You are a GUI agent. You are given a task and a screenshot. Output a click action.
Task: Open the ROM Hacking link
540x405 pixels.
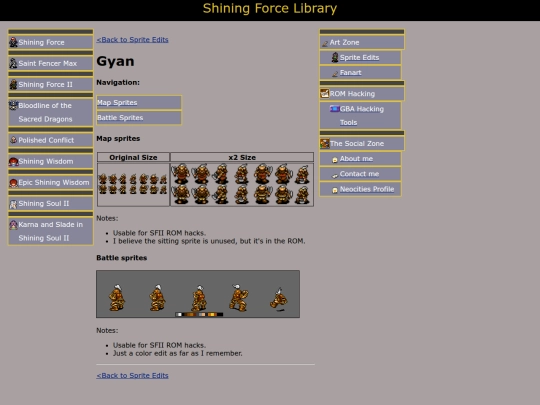click(352, 94)
